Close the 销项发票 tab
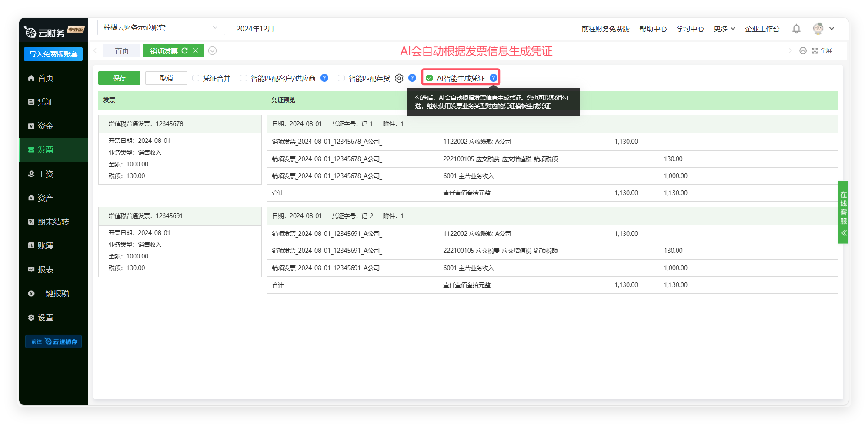 (196, 51)
